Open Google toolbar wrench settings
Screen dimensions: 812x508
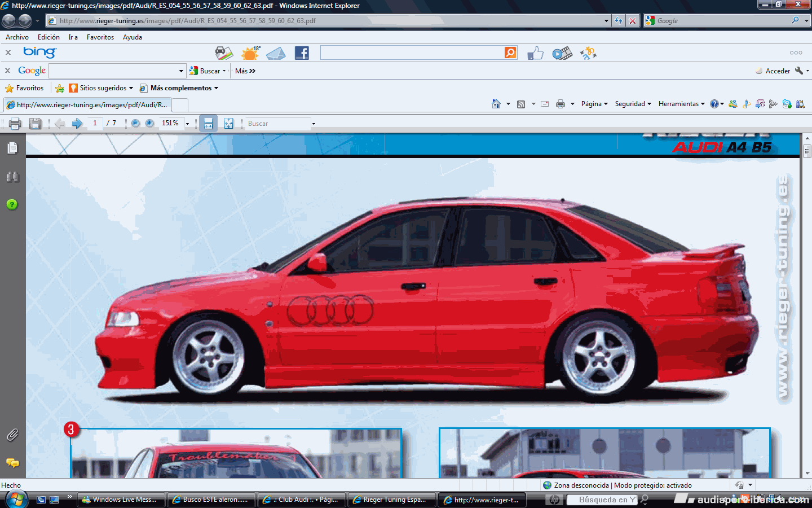point(798,71)
